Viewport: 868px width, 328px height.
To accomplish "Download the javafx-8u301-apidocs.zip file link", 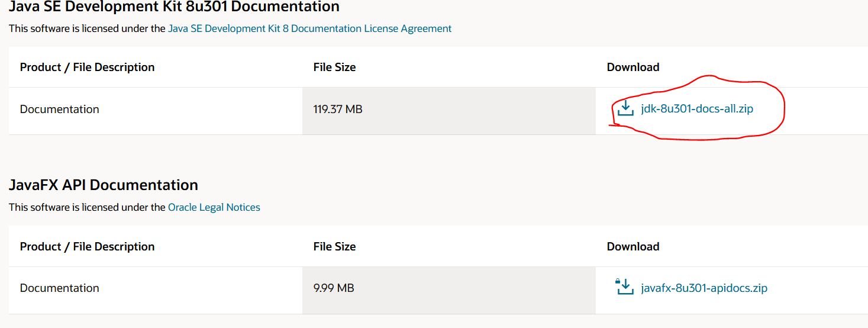I will click(704, 288).
